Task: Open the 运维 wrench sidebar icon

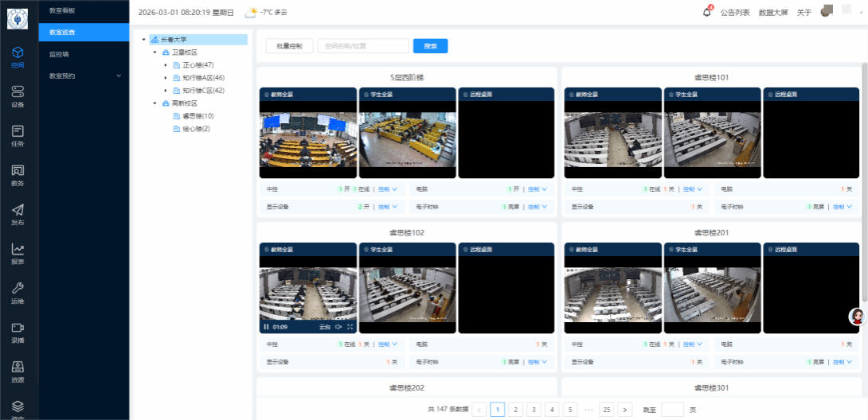Action: [x=18, y=292]
